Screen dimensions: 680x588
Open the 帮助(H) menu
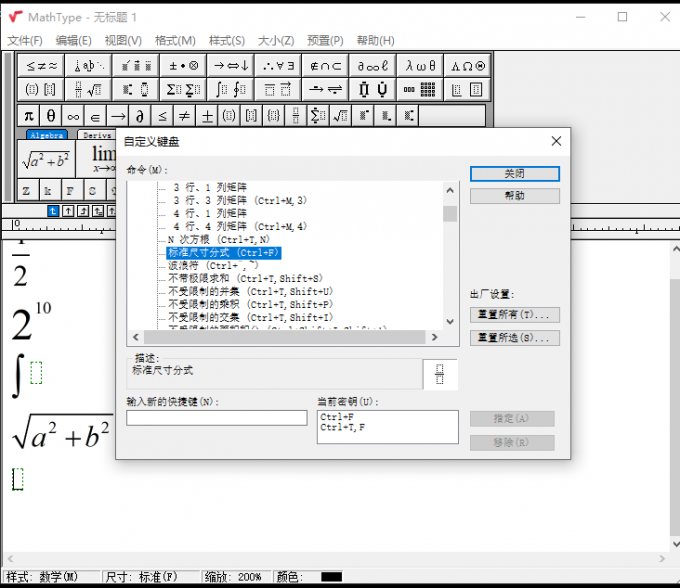coord(376,40)
